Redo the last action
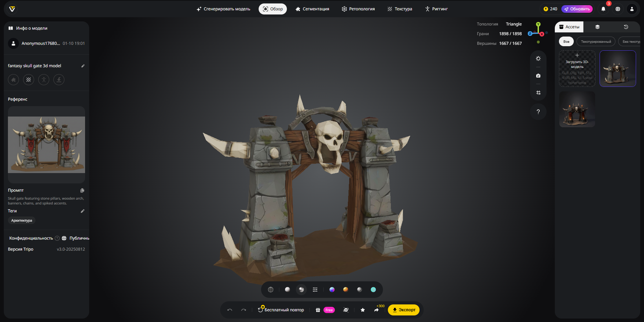Image resolution: width=644 pixels, height=322 pixels. click(243, 310)
